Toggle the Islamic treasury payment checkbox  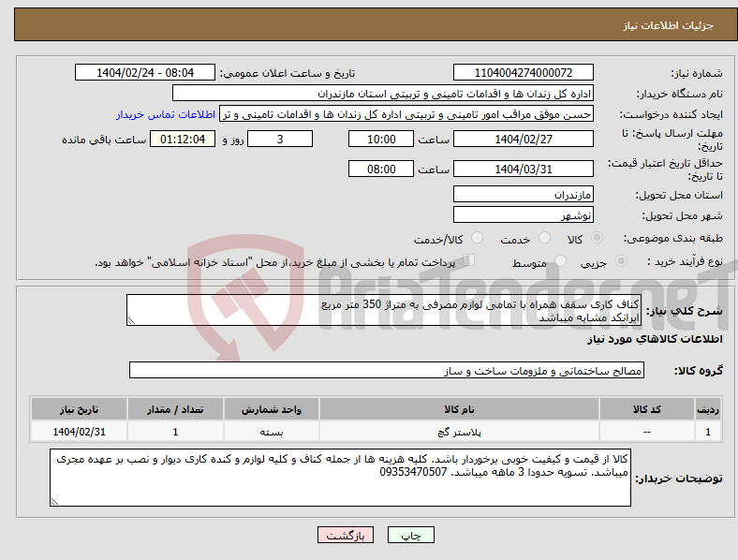[469, 260]
